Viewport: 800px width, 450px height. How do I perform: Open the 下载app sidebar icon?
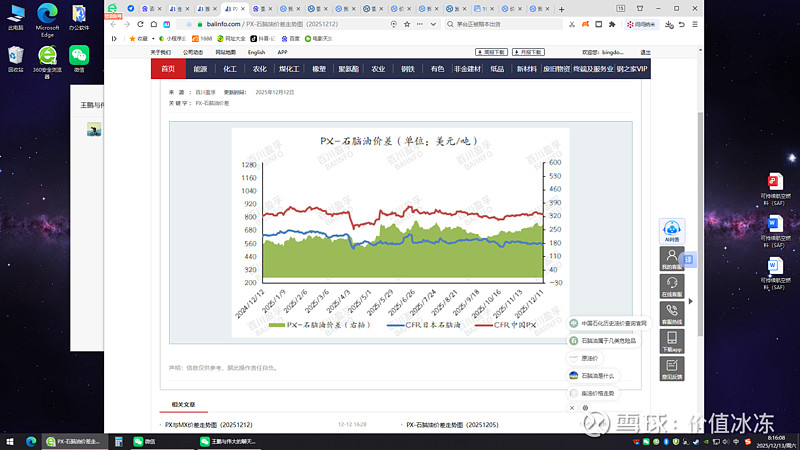pos(672,342)
